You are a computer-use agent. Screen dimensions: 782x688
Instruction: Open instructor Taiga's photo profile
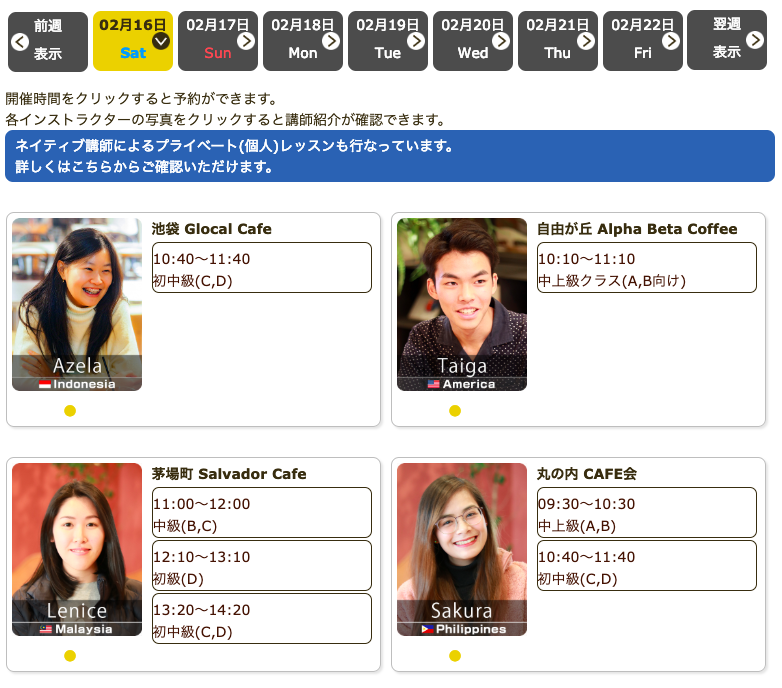[462, 304]
